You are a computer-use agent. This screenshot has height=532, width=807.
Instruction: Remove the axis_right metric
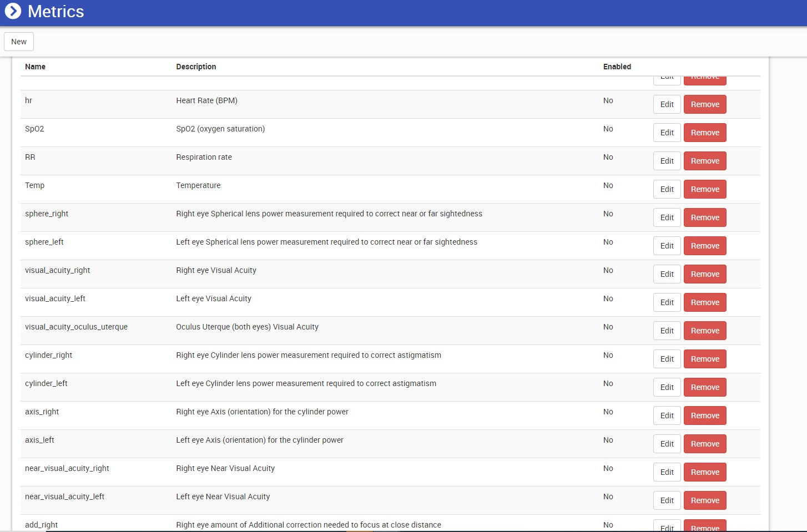pyautogui.click(x=705, y=416)
